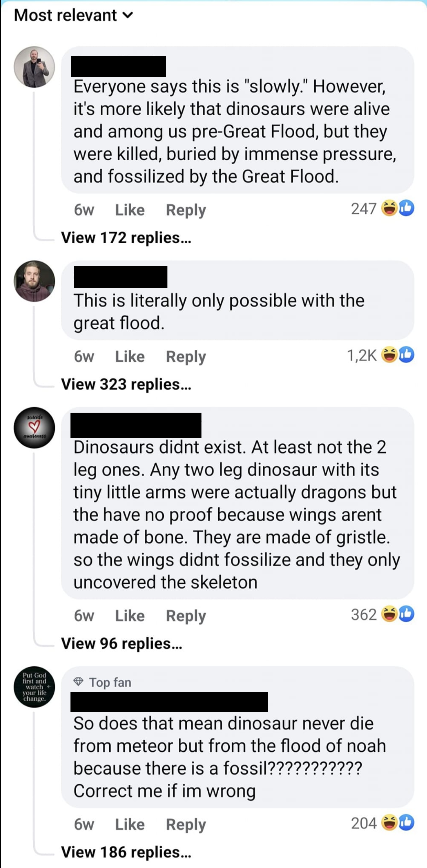Click thumbs-up reaction icon beside 204
This screenshot has height=868, width=427.
(x=407, y=822)
